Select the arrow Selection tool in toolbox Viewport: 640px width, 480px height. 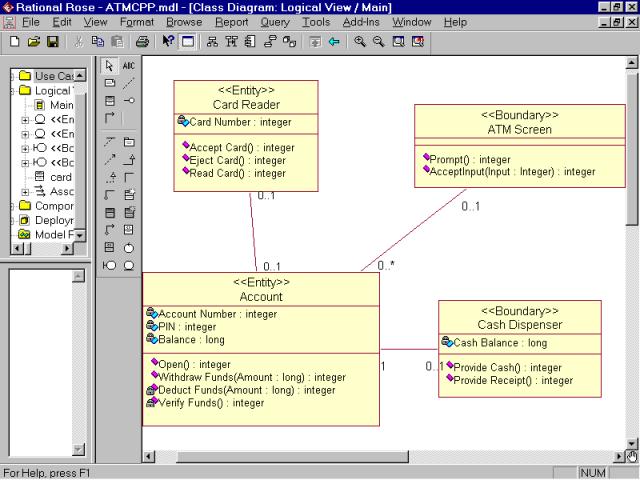click(109, 66)
